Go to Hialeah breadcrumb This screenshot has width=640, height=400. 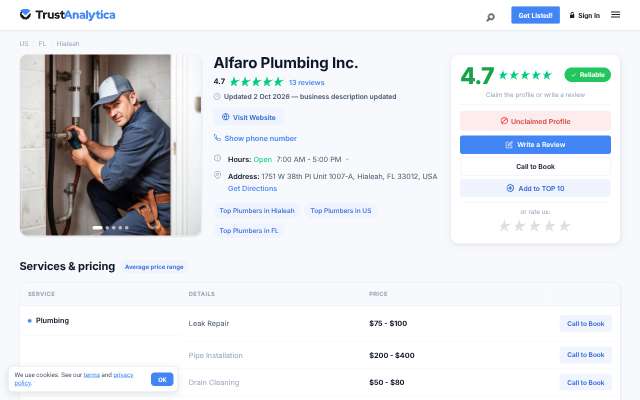(68, 43)
